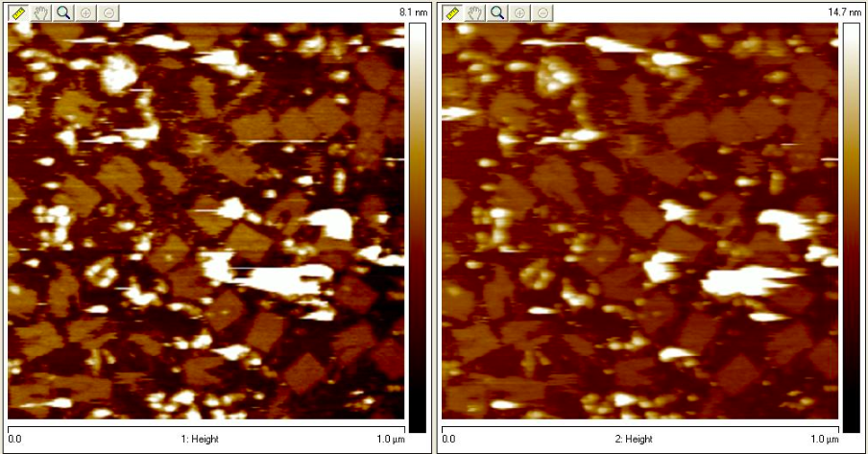868x454 pixels.
Task: Select the ruler measure tool in right panel
Action: pyautogui.click(x=451, y=12)
